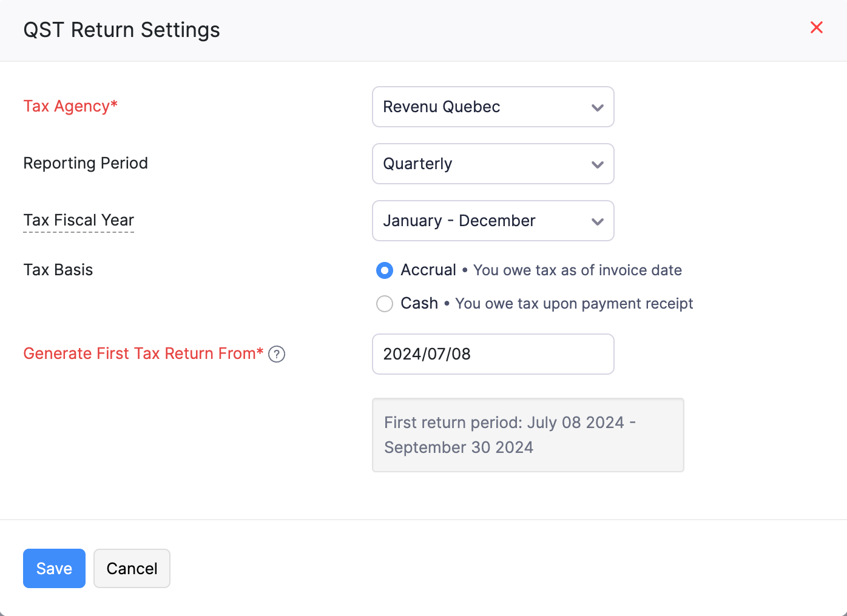Save the QST return settings

coord(54,568)
